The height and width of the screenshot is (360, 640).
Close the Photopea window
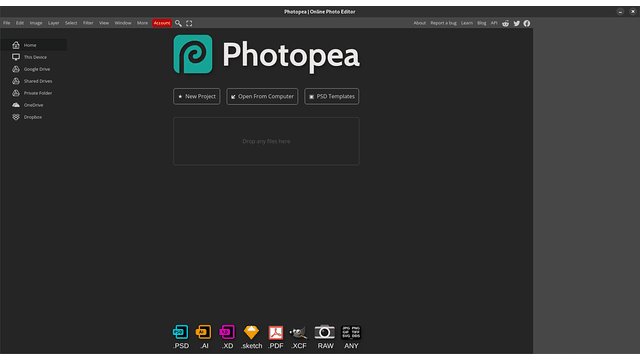(x=633, y=12)
